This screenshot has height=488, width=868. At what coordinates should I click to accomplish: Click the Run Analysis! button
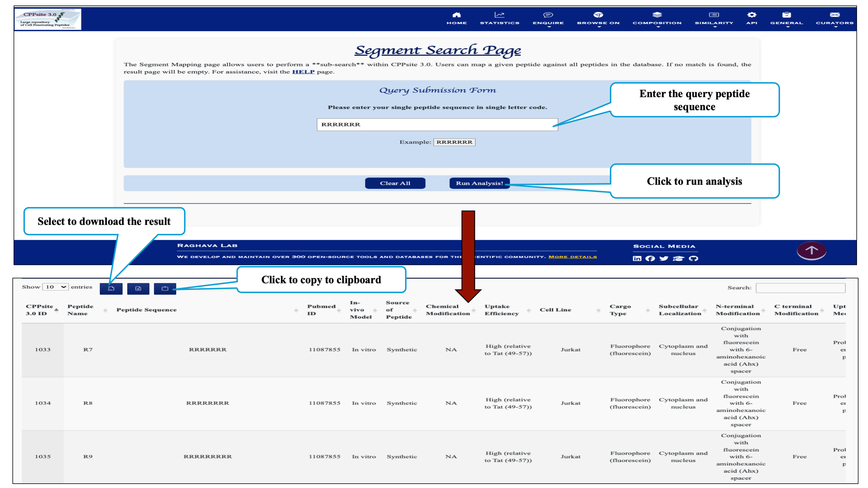(479, 183)
